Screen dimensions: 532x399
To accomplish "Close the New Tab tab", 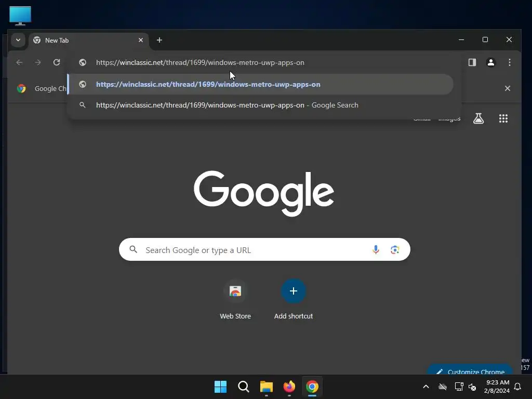I will tap(141, 40).
